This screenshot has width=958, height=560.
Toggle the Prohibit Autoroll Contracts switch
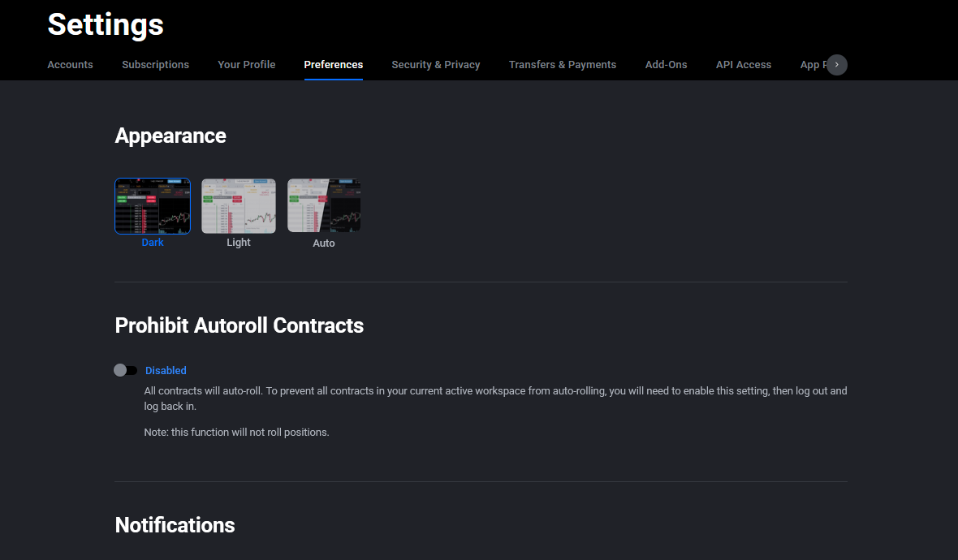click(x=125, y=370)
